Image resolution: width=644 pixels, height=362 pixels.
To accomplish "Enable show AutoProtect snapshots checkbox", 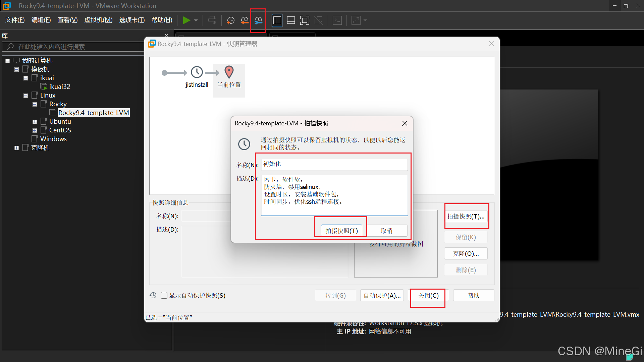I will (x=164, y=295).
